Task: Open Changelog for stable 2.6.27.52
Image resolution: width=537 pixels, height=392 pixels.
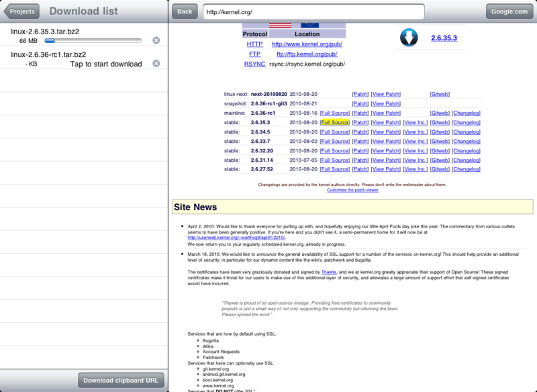Action: pos(466,169)
